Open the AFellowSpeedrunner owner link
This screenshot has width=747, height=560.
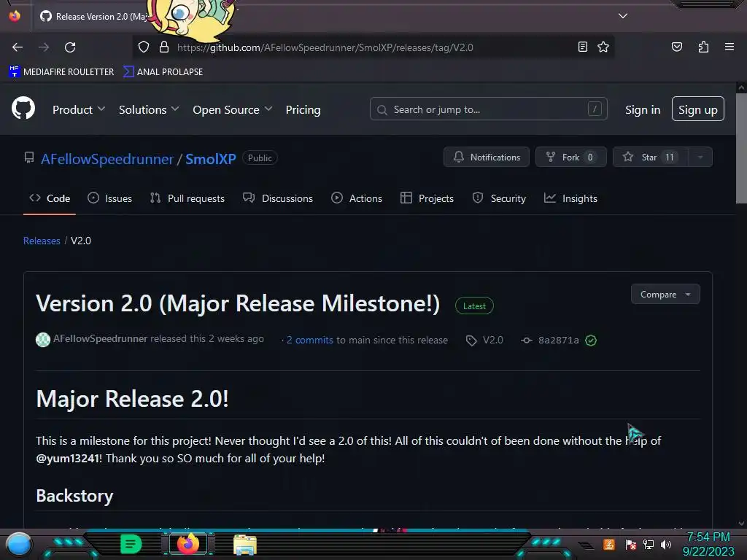(x=107, y=159)
